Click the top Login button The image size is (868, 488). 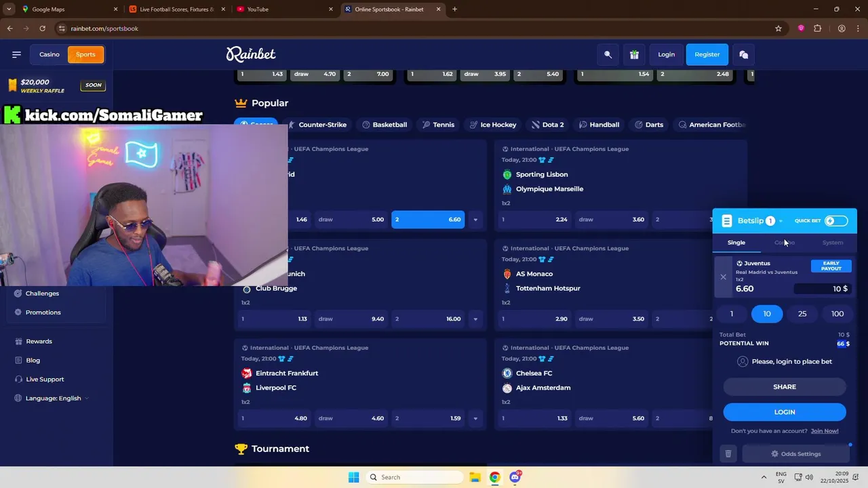pyautogui.click(x=666, y=55)
